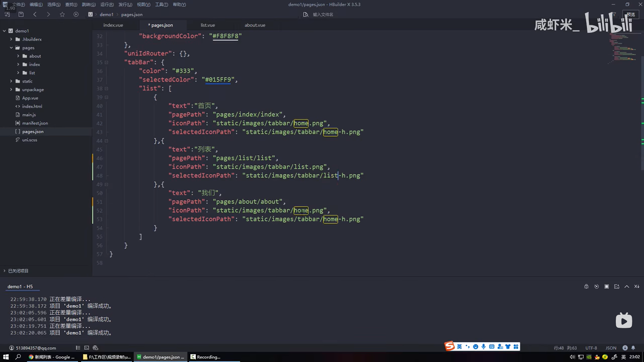The height and width of the screenshot is (362, 644).
Task: Toggle fold marker on line 44
Action: [106, 141]
